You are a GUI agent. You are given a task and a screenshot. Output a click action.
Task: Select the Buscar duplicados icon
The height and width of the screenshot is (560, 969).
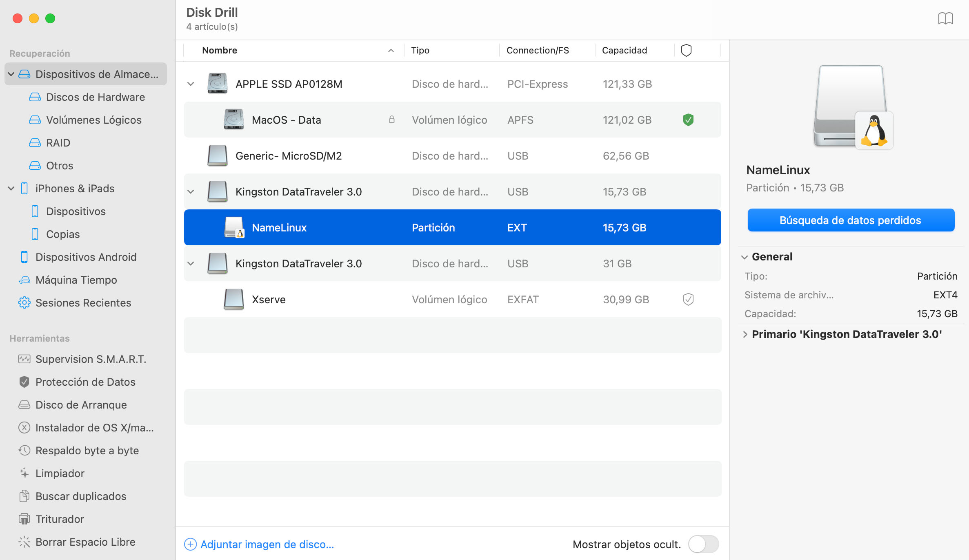24,496
